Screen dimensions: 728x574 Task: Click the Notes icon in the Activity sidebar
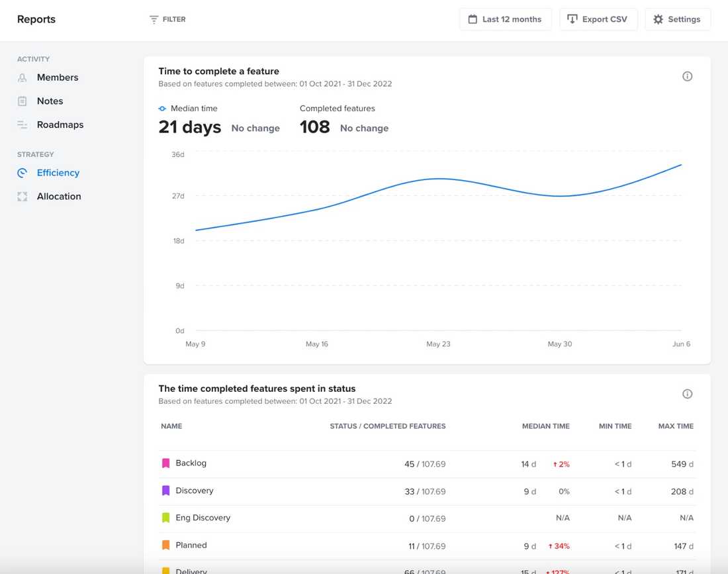(x=21, y=101)
